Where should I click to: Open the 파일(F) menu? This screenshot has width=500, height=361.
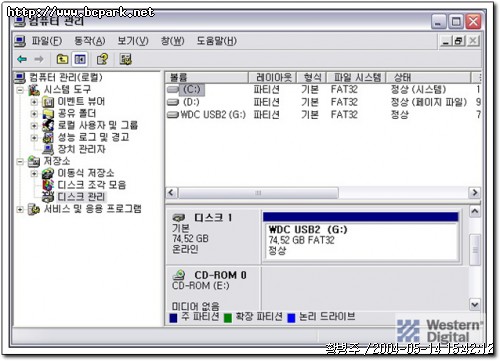(x=47, y=41)
